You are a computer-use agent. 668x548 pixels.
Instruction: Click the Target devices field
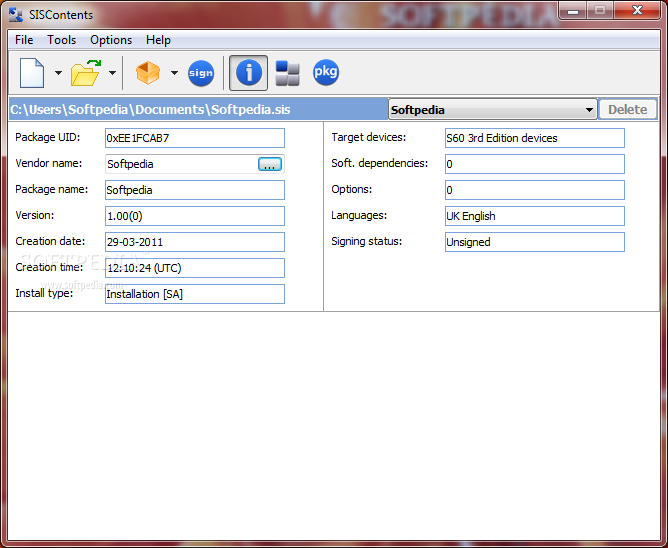535,138
